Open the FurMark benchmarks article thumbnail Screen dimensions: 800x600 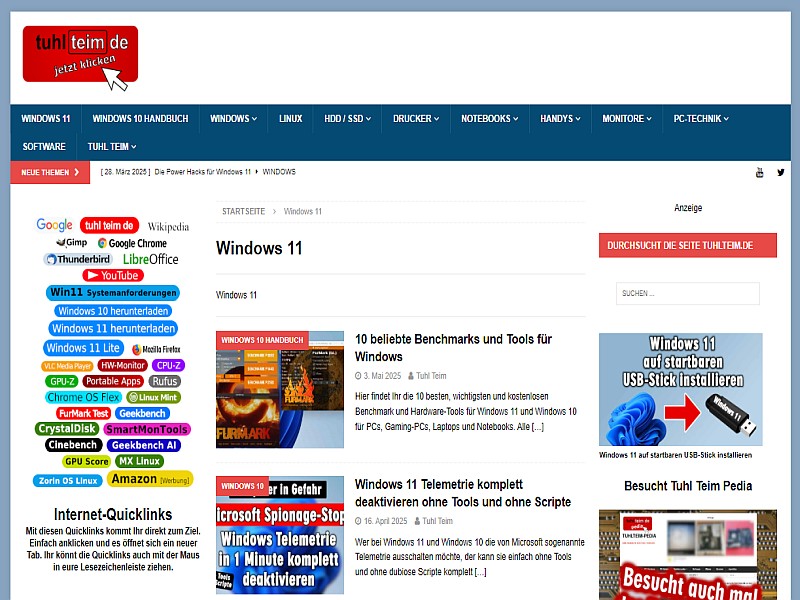pyautogui.click(x=280, y=389)
